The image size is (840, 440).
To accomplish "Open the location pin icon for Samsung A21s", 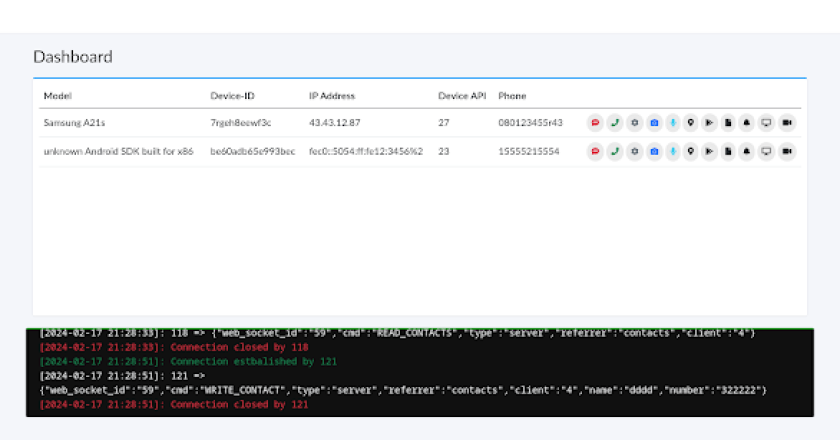I will click(691, 123).
